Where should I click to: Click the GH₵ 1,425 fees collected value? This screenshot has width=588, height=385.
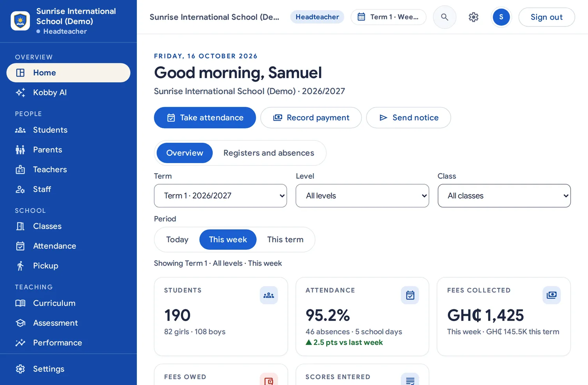coord(486,316)
